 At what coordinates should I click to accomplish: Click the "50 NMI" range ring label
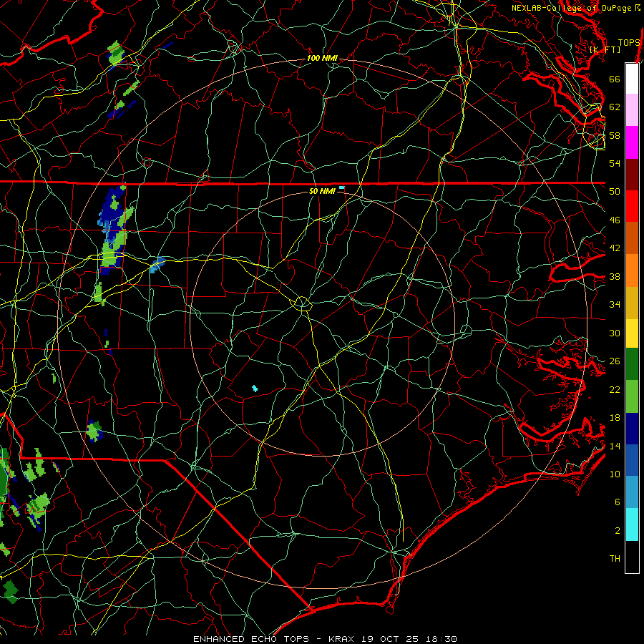(322, 191)
